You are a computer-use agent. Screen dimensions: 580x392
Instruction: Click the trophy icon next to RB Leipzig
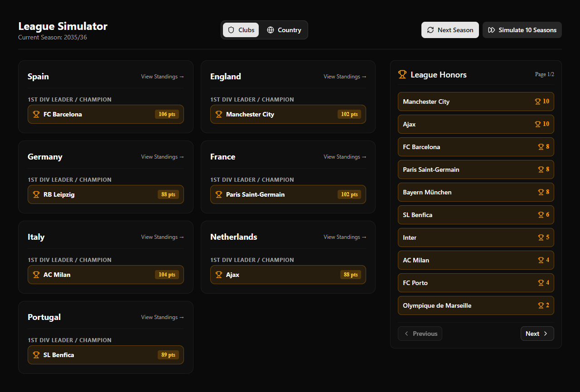(36, 194)
